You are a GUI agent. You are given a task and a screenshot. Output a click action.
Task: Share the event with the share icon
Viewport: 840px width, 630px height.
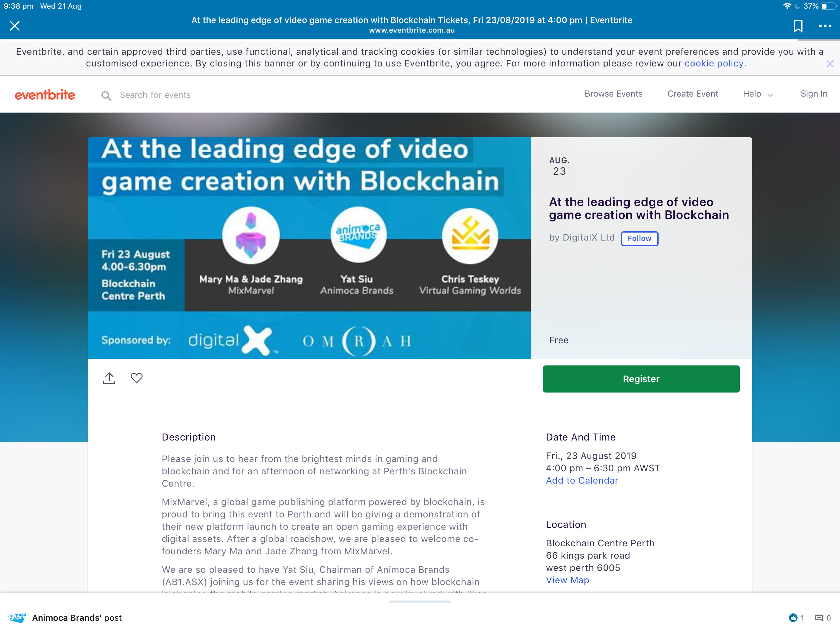pos(109,378)
